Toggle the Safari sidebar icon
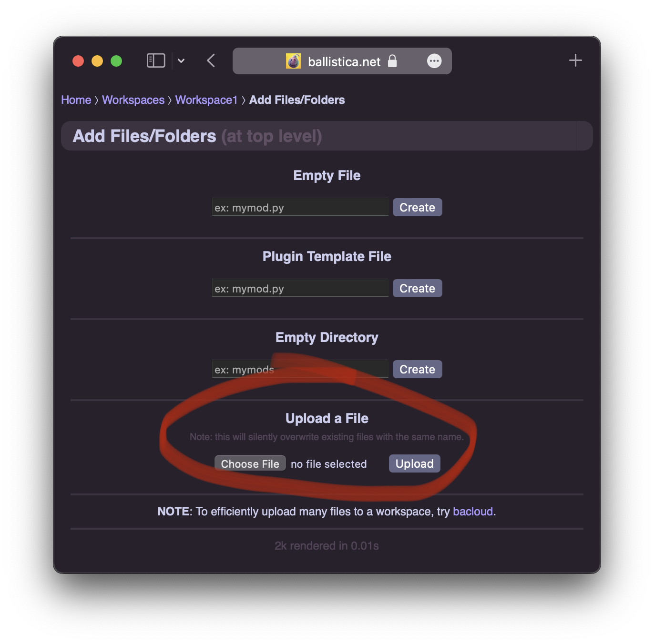Viewport: 654px width, 644px height. (156, 60)
